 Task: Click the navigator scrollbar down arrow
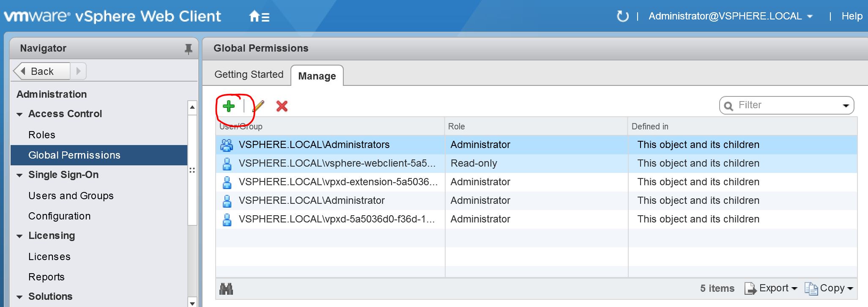click(192, 303)
